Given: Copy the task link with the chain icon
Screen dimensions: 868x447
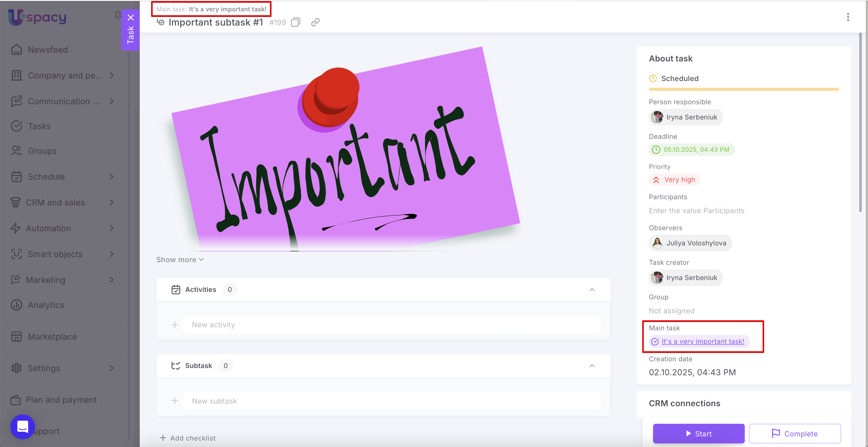Looking at the screenshot, I should (x=315, y=22).
